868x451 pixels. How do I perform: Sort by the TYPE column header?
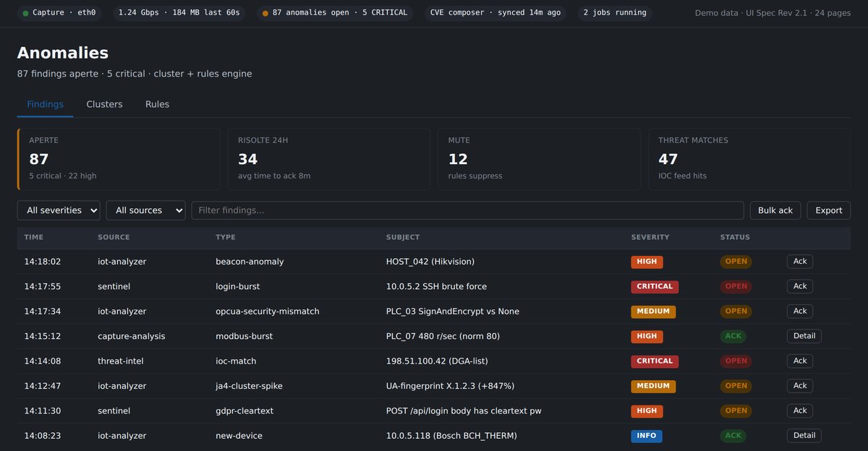pos(226,237)
